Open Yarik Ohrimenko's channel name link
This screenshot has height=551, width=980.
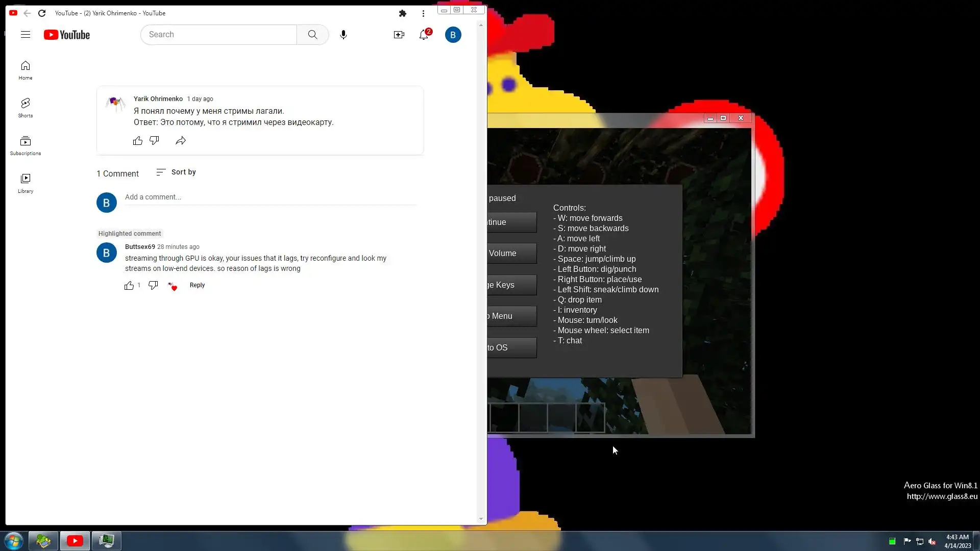(158, 99)
